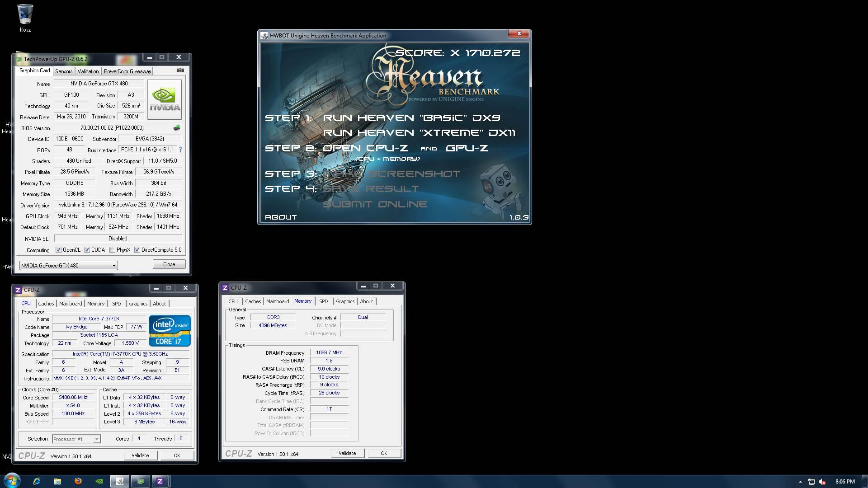868x488 pixels.
Task: Switch to the Validation tab in GPU-Z
Action: pos(88,71)
